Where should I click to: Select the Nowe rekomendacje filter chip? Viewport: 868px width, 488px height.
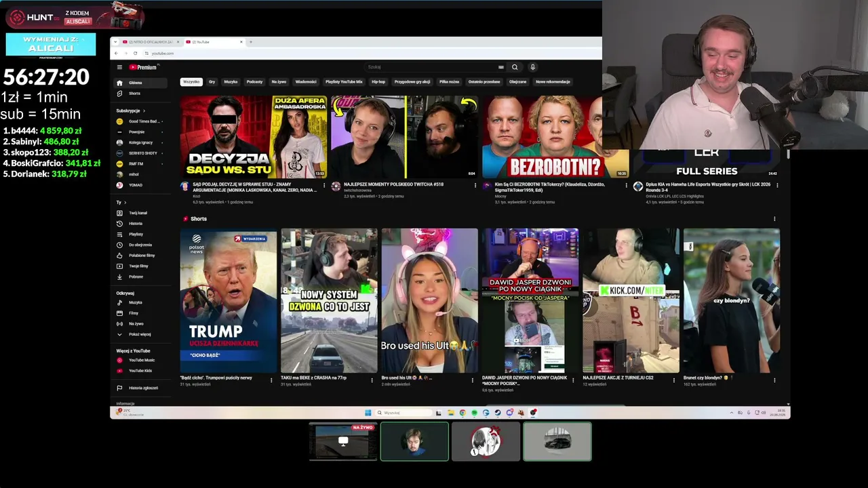553,82
